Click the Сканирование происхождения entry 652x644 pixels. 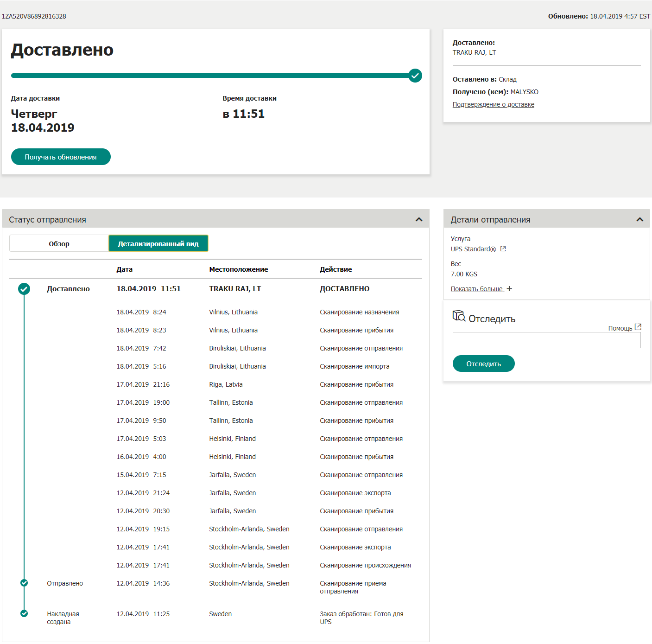tap(366, 565)
